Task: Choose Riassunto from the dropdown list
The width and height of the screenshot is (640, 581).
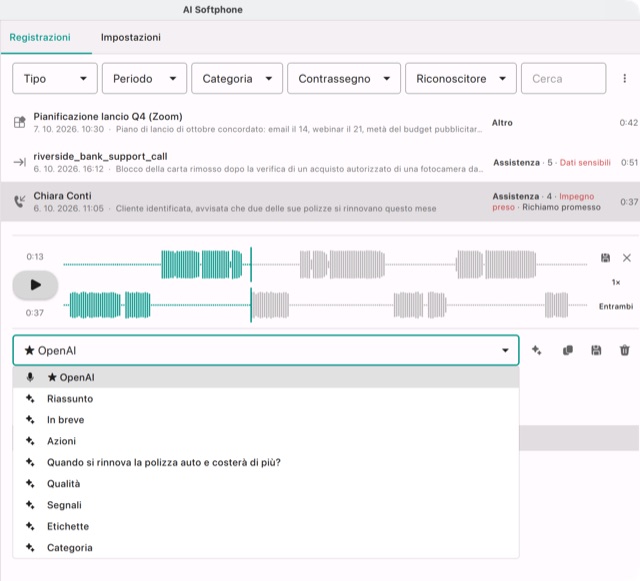Action: point(266,398)
